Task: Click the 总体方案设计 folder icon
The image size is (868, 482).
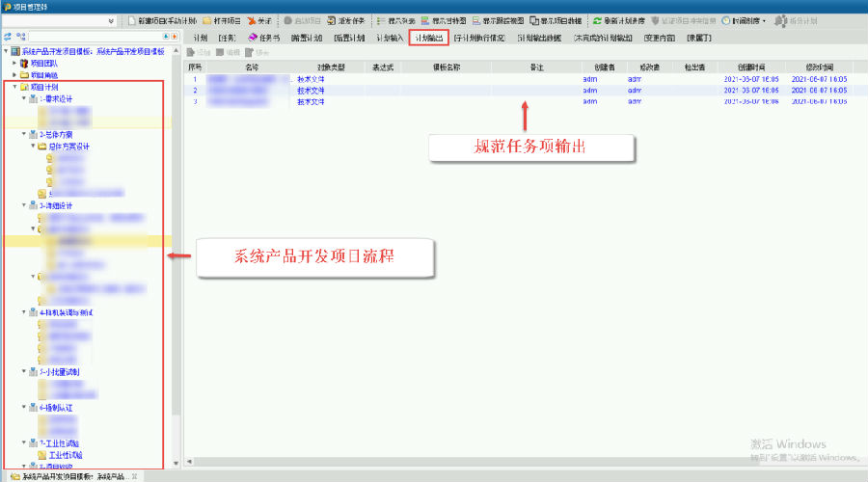Action: point(42,147)
